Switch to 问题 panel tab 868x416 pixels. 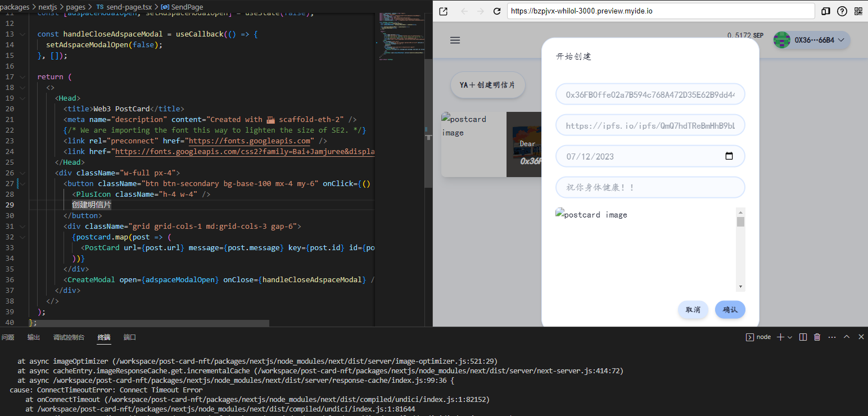(x=8, y=337)
